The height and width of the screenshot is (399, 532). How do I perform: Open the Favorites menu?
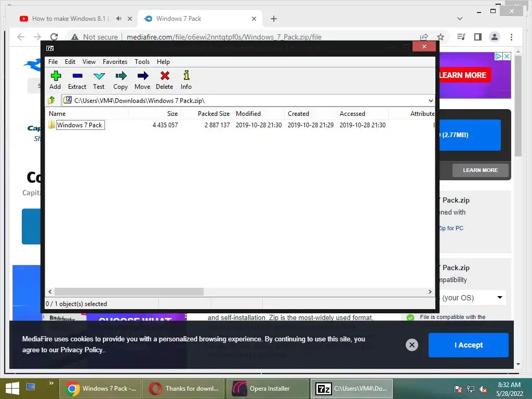[115, 62]
